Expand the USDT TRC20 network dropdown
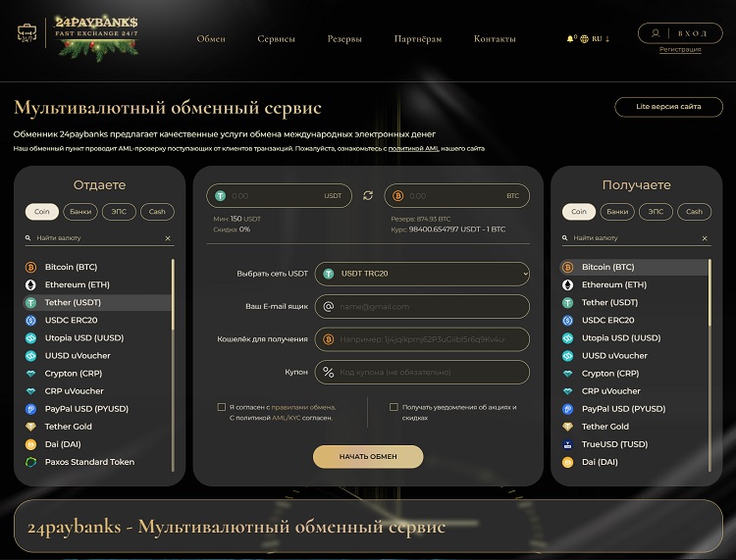The height and width of the screenshot is (560, 736). click(x=422, y=274)
